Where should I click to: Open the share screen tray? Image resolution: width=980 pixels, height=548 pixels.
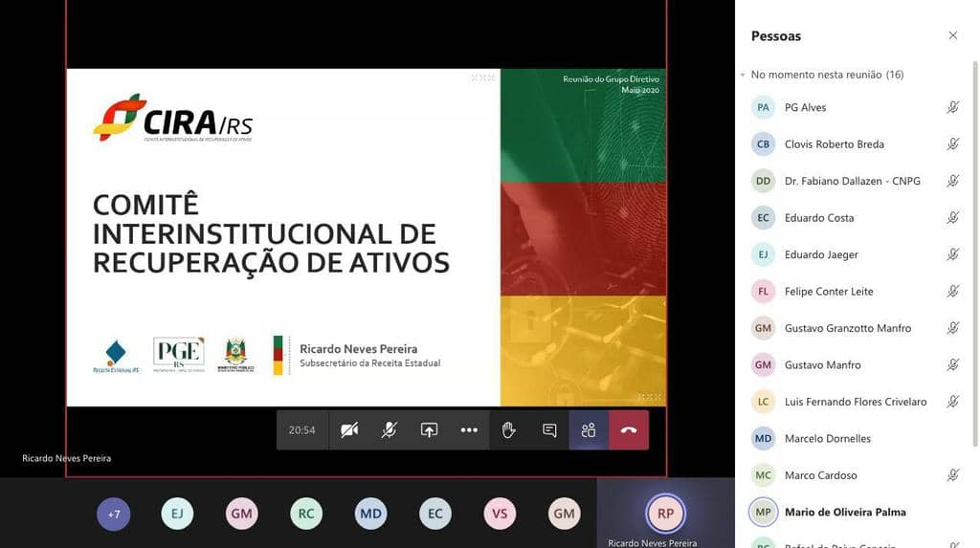pos(429,430)
